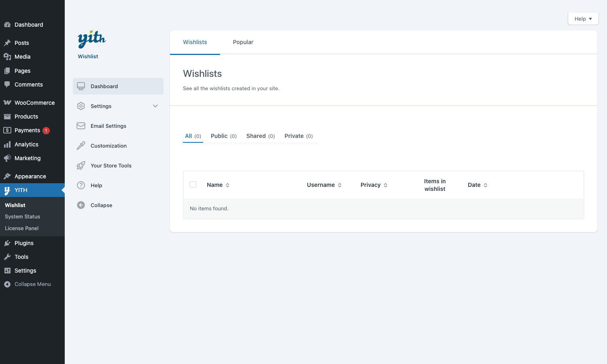Click the WordPress Dashboard gauge icon
The width and height of the screenshot is (607, 364).
click(x=7, y=25)
